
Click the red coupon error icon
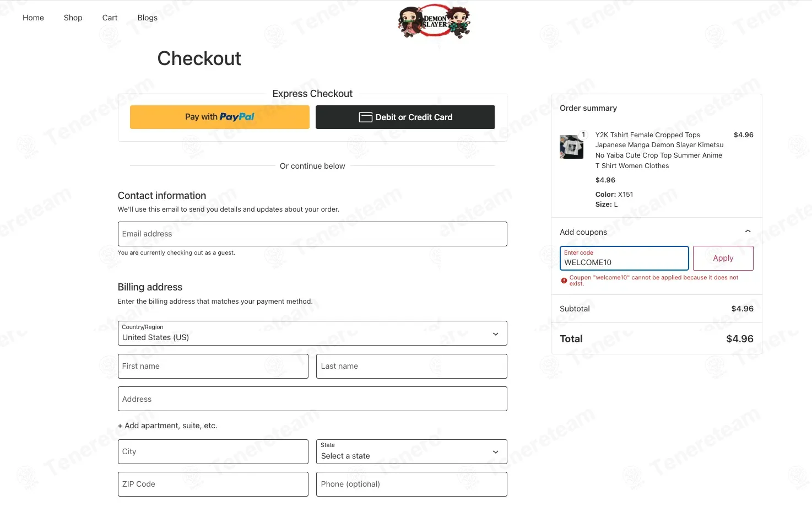(564, 281)
